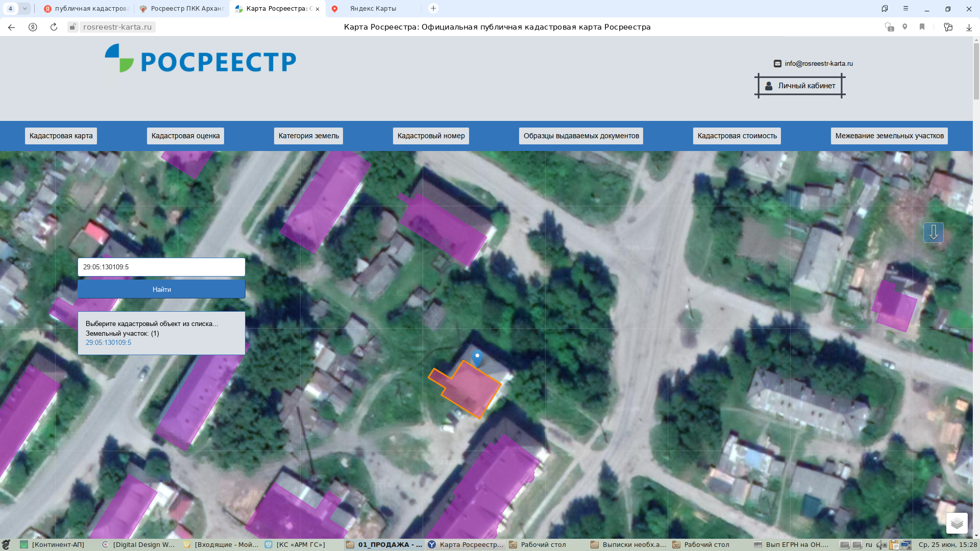Image resolution: width=980 pixels, height=551 pixels.
Task: Click the map layers icon
Action: pyautogui.click(x=957, y=523)
